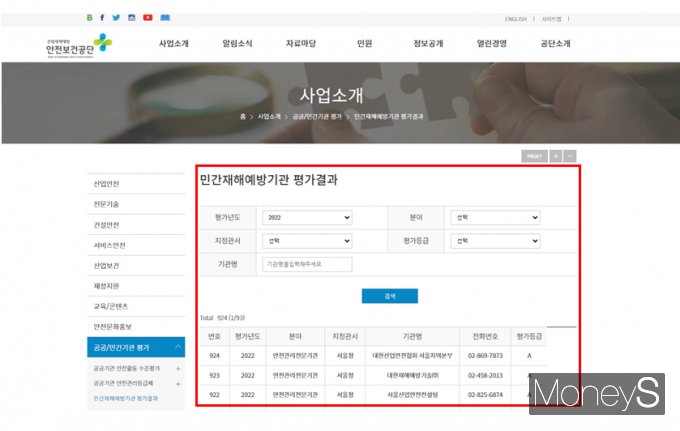Image resolution: width=680 pixels, height=431 pixels.
Task: Click the blue 검색 search button
Action: point(390,296)
